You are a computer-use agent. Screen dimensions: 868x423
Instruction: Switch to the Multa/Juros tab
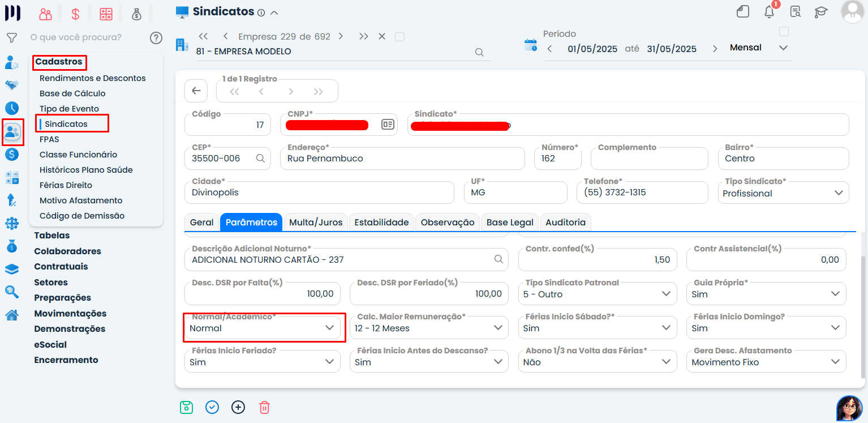(316, 223)
